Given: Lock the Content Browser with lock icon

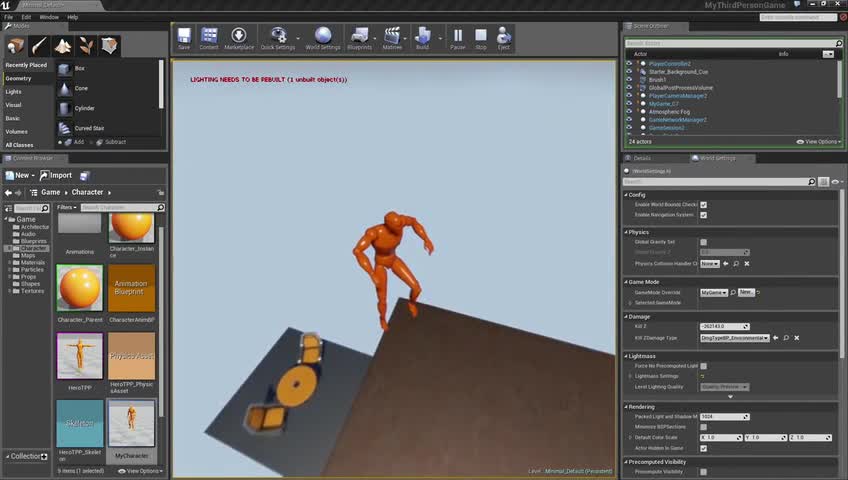Looking at the screenshot, I should click(161, 192).
